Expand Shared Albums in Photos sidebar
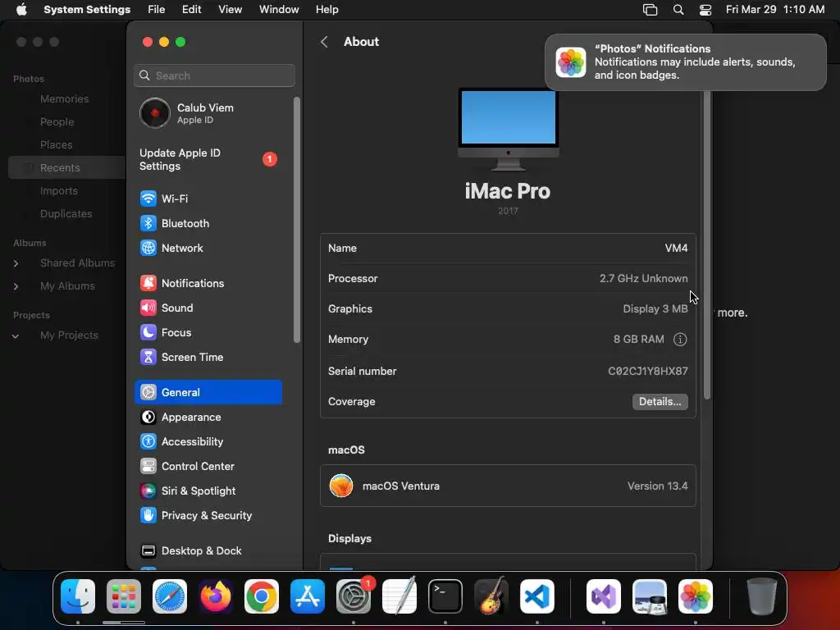This screenshot has width=840, height=630. (x=16, y=263)
